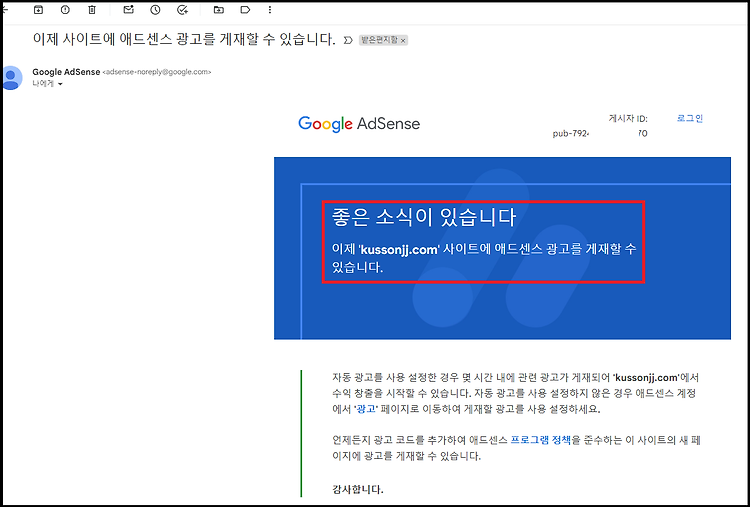Open the 프로그램 정책 link
Image resolution: width=750 pixels, height=507 pixels.
point(540,441)
